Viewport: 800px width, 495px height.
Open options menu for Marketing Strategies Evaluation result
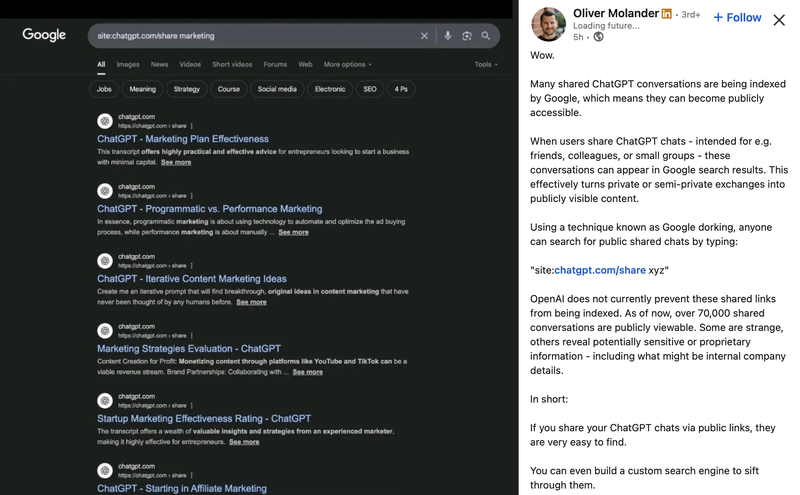tap(192, 336)
